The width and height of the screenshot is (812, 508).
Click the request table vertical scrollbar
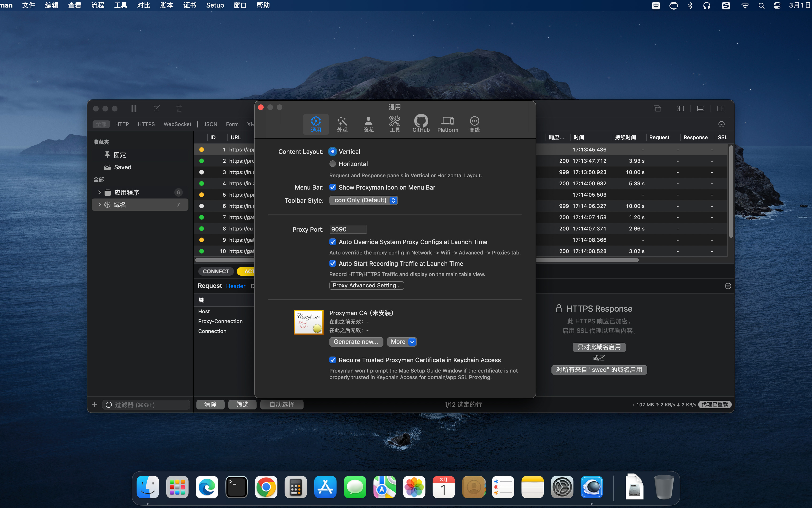coord(731,191)
